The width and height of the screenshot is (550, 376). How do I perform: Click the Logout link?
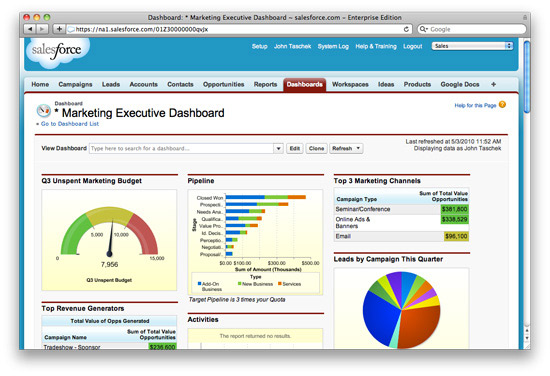412,46
